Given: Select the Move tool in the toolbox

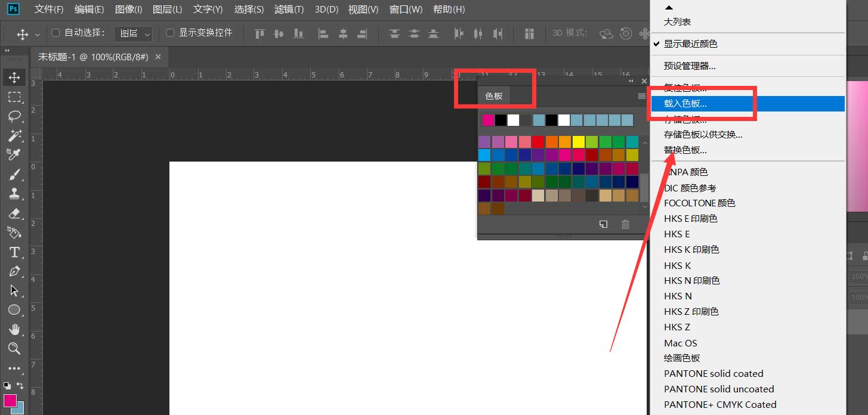Looking at the screenshot, I should pyautogui.click(x=14, y=77).
